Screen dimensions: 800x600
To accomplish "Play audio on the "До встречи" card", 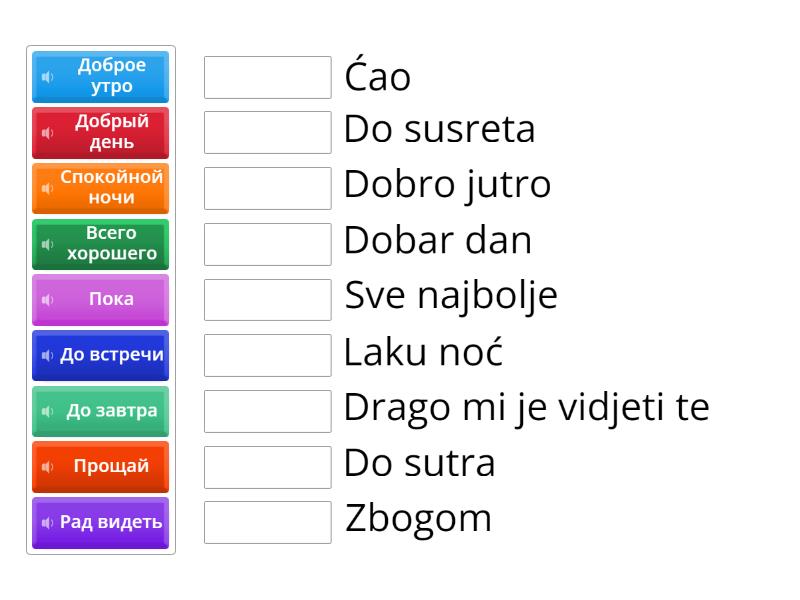I will (x=48, y=355).
